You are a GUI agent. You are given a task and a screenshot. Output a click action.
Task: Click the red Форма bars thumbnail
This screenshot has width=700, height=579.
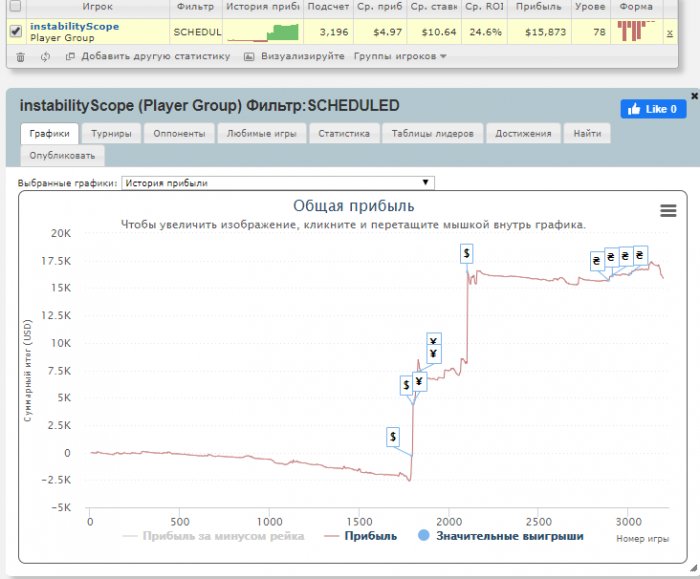click(636, 31)
